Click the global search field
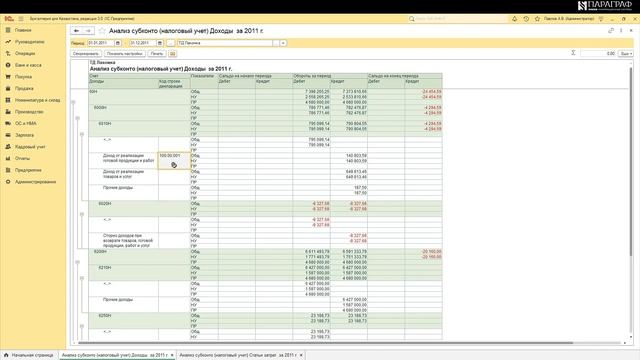Image resolution: width=640 pixels, height=360 pixels. [457, 19]
